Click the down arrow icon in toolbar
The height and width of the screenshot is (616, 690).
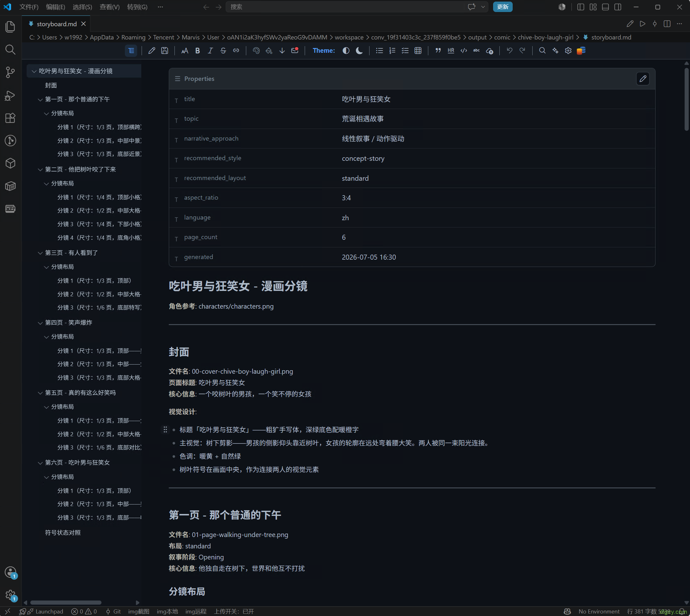coord(282,51)
